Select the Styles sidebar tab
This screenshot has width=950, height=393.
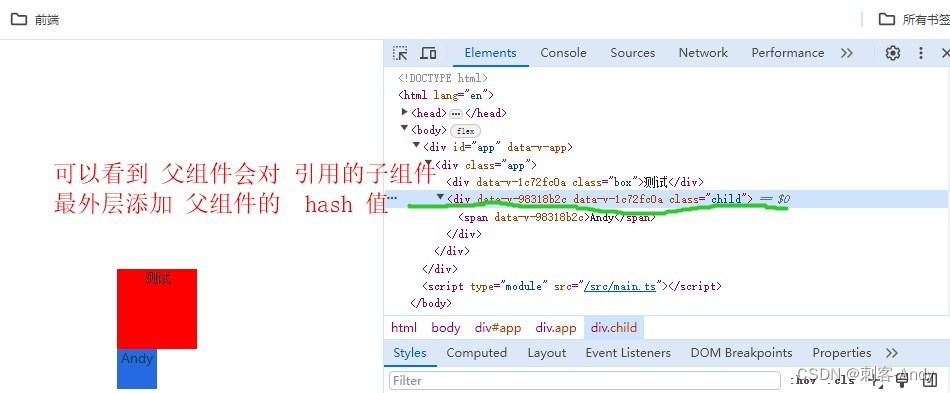click(x=410, y=352)
